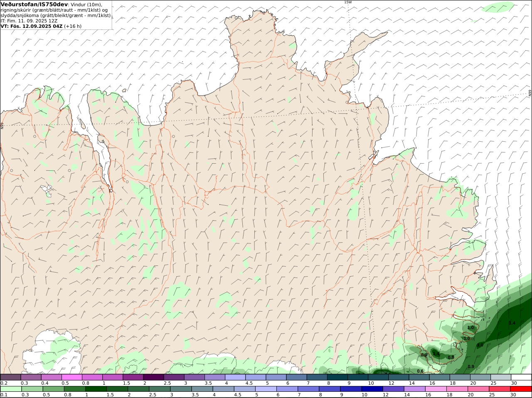Viewport: 532px width, 398px height.
Task: Select the 10–12 navy blue rain swatch
Action: point(372,389)
